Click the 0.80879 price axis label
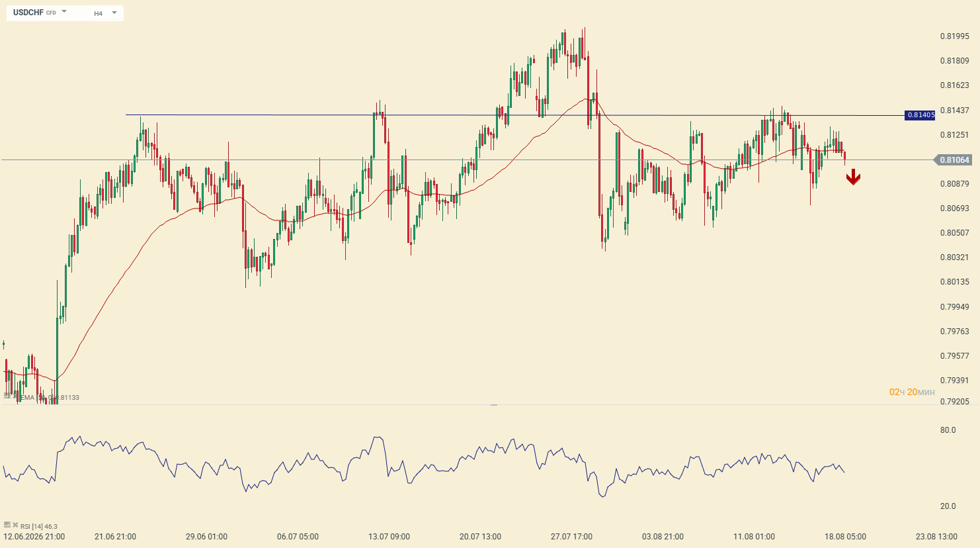980x548 pixels. pos(955,184)
